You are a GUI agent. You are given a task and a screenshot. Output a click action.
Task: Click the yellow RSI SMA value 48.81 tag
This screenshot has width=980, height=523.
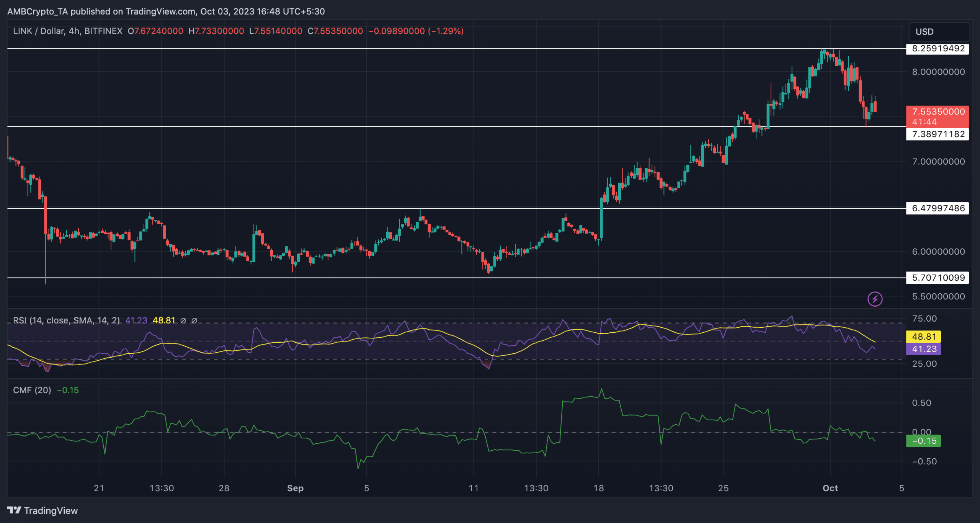click(x=923, y=337)
